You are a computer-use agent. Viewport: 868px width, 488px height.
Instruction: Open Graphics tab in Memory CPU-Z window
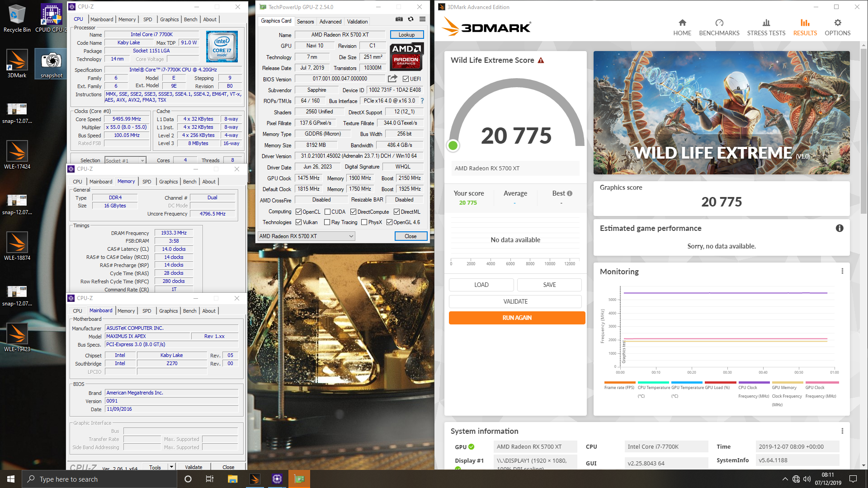click(x=169, y=182)
